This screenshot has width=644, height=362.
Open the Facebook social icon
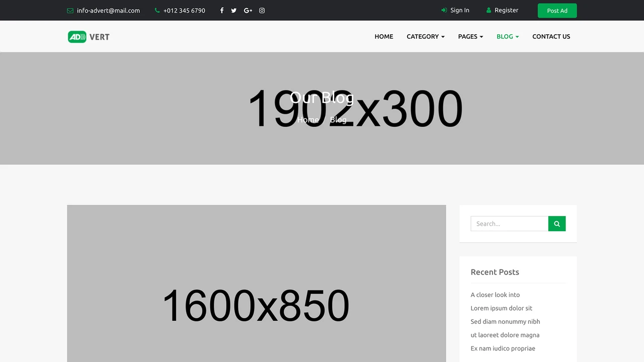click(x=221, y=11)
